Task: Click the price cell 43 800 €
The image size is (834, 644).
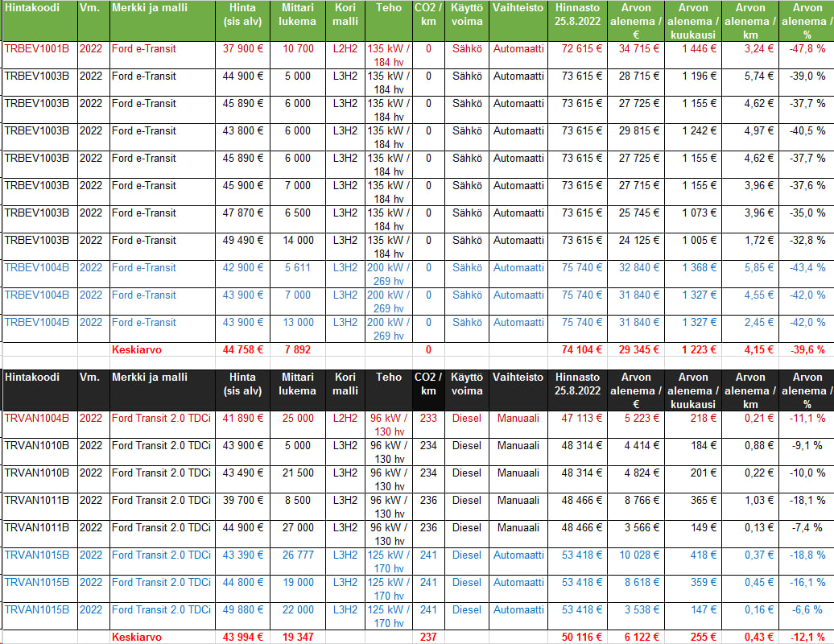Action: click(x=242, y=137)
